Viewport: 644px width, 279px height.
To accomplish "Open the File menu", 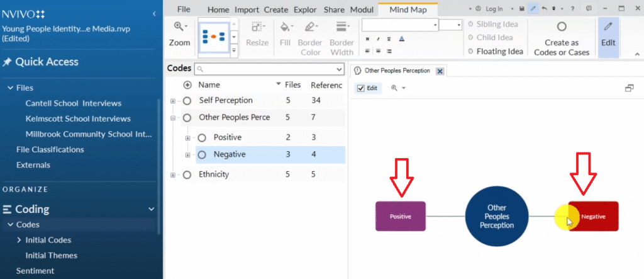I will click(x=184, y=9).
